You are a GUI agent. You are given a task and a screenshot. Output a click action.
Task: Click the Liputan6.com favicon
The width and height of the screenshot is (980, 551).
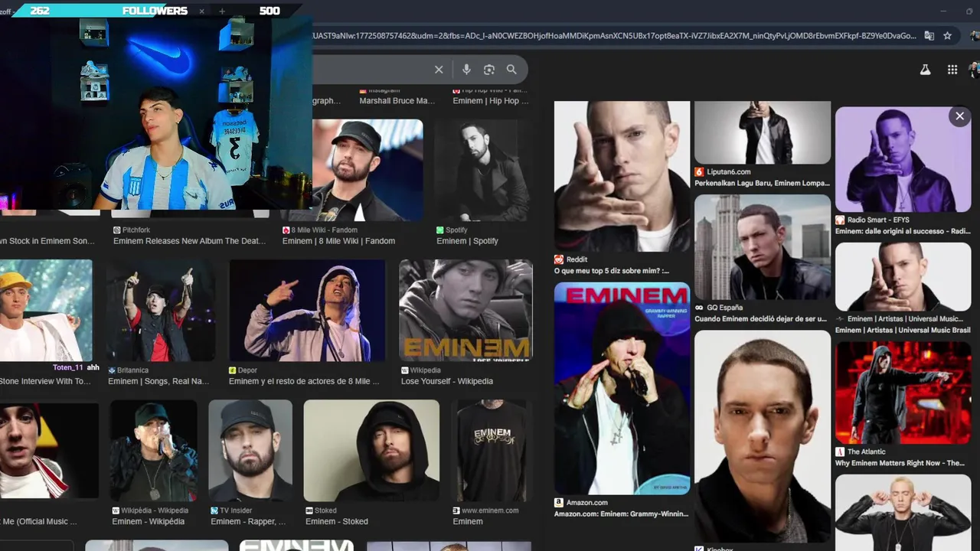(699, 172)
